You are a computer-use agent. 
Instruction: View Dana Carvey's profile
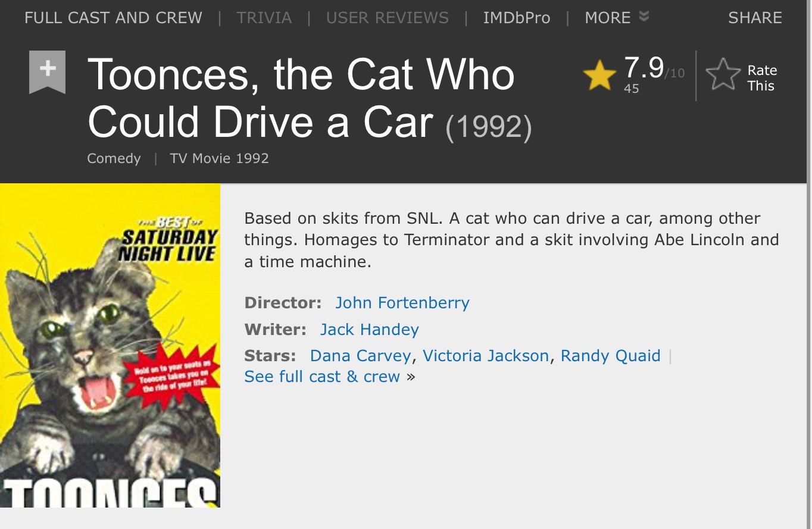(360, 356)
